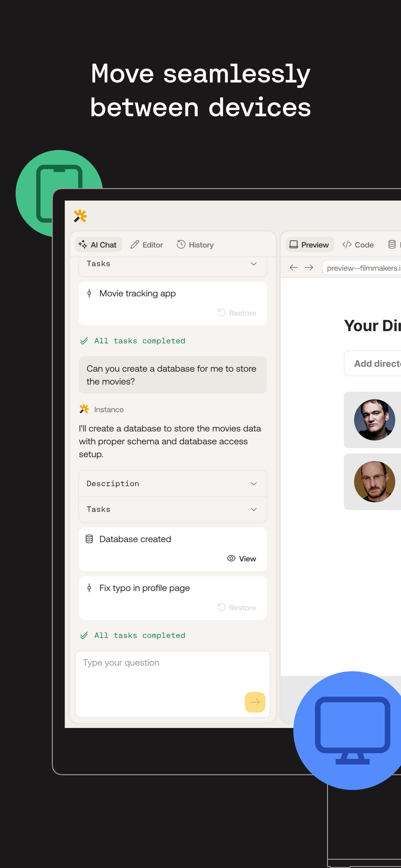Restore the Movie tracking app version
This screenshot has height=868, width=401.
pos(237,313)
